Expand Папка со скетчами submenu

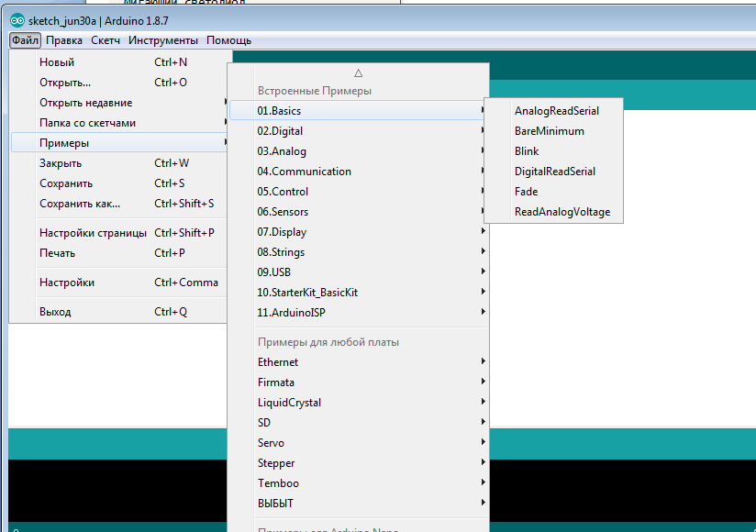118,123
